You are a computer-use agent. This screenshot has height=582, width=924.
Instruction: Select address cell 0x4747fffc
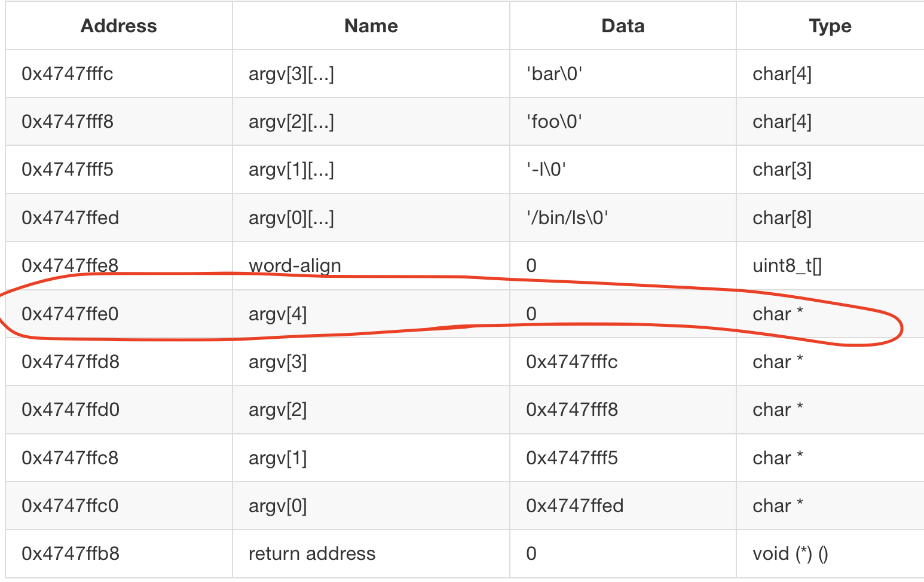(119, 73)
